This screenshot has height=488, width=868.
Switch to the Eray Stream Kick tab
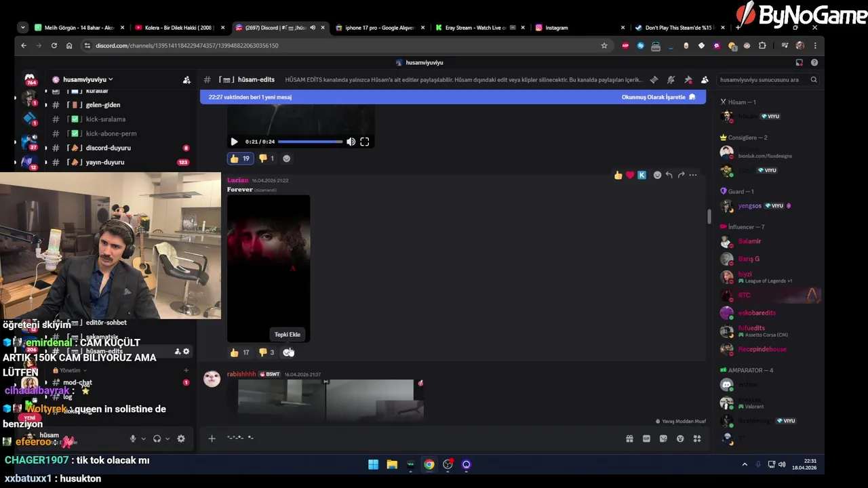point(480,28)
